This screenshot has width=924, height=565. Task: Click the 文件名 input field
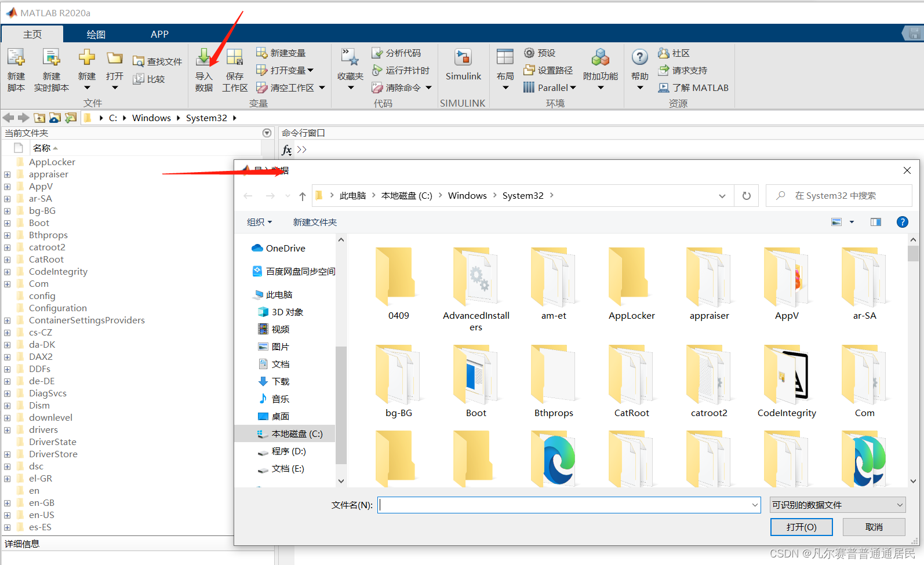569,505
